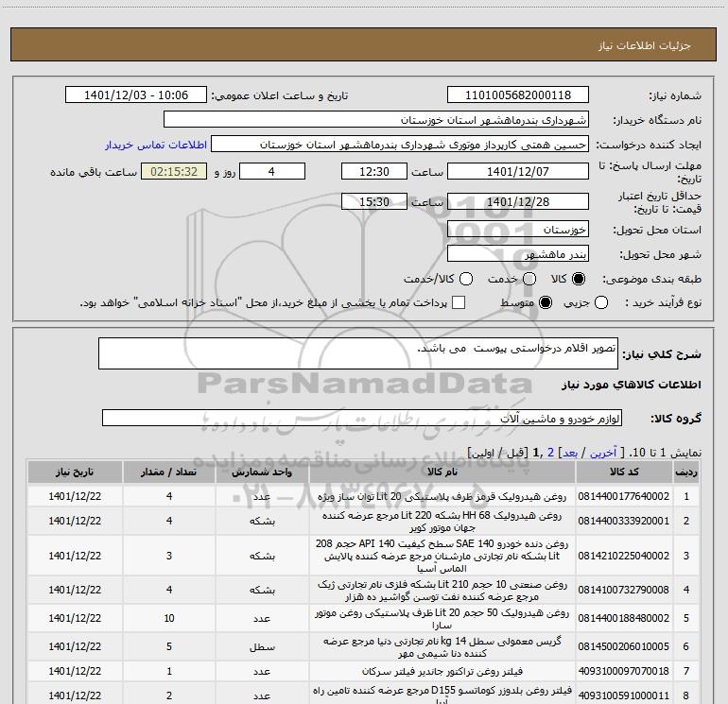Image resolution: width=728 pixels, height=704 pixels.
Task: Click the نام کالا column header
Action: tap(442, 472)
